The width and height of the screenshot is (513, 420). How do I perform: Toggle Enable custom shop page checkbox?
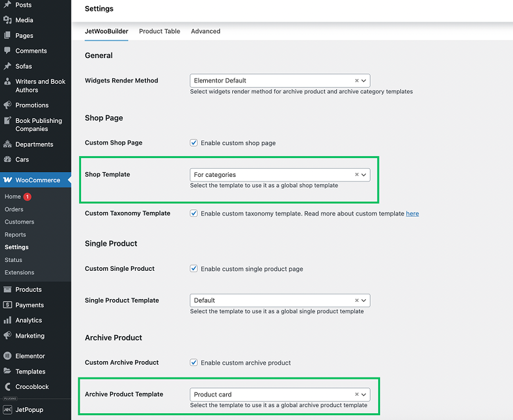[194, 142]
